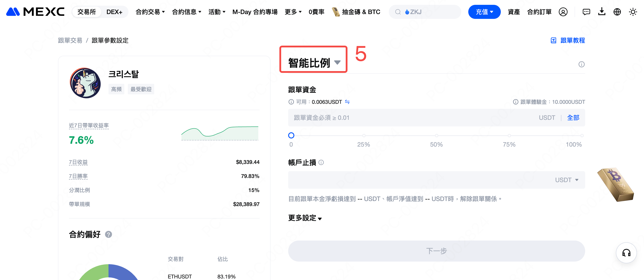This screenshot has width=644, height=280.
Task: Click the trader avatar image
Action: pyautogui.click(x=85, y=83)
